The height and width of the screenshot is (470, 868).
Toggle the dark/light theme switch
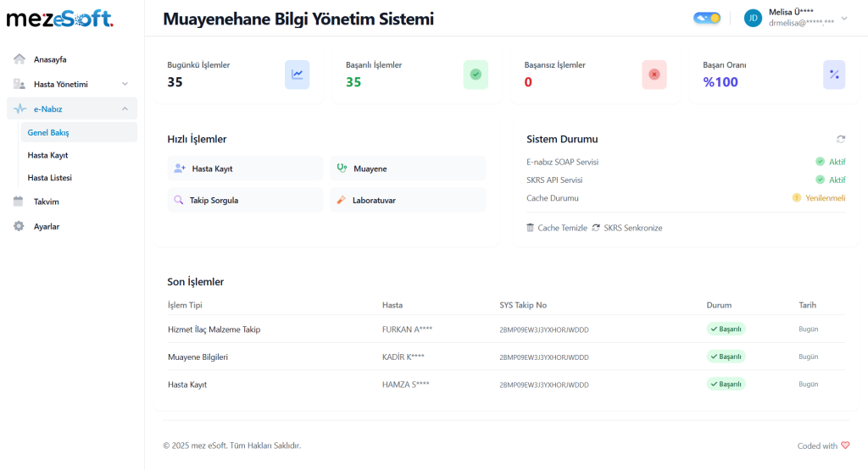pos(707,18)
